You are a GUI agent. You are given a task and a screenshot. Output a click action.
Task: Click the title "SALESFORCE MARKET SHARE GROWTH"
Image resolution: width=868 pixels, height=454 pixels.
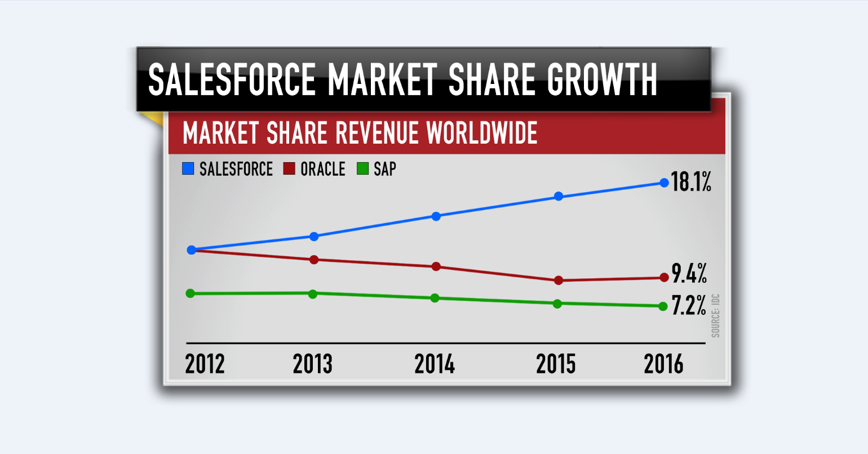click(x=402, y=79)
